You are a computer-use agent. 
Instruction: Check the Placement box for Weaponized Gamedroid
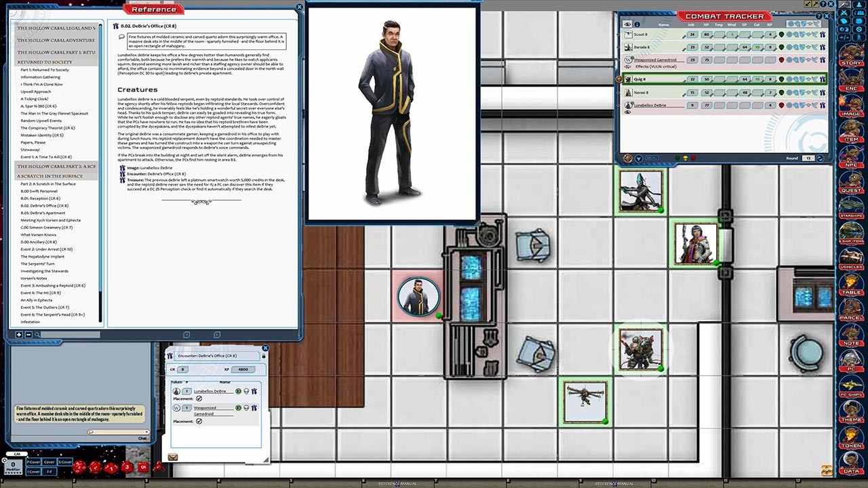click(199, 421)
